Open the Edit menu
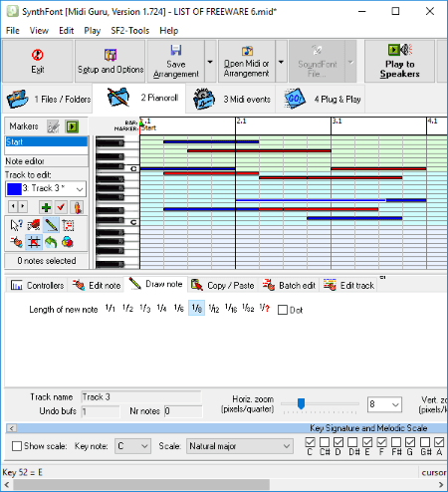 point(66,31)
